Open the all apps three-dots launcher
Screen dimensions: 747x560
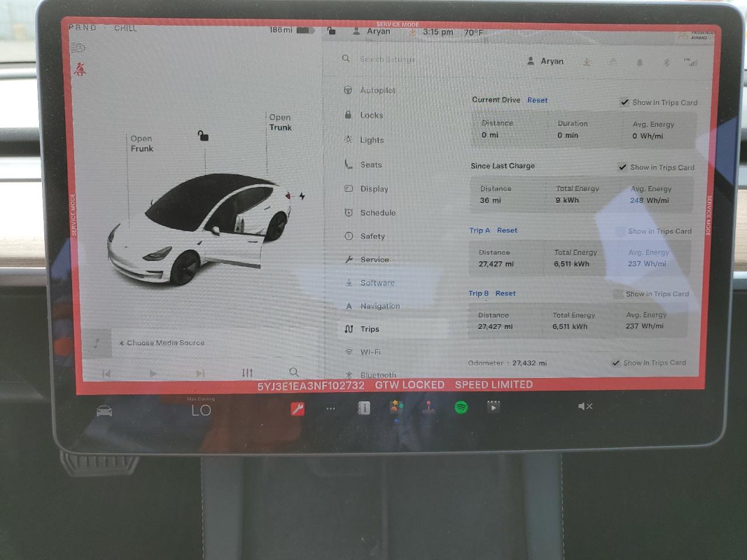(331, 408)
